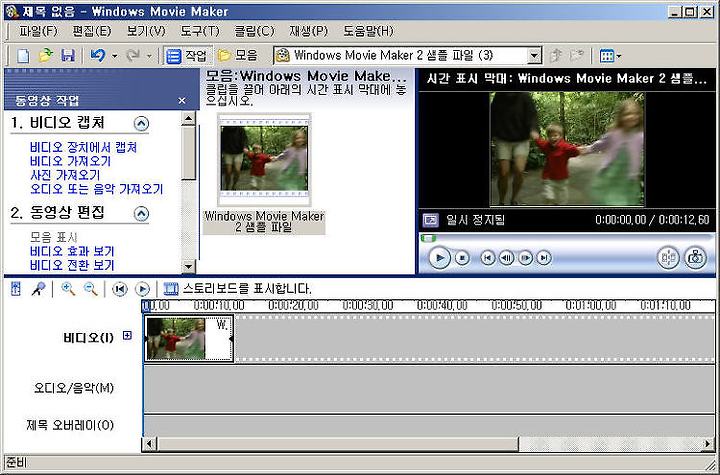Viewport: 720px width, 475px height.
Task: Expand the 비디오 track plus icon
Action: pos(127,336)
